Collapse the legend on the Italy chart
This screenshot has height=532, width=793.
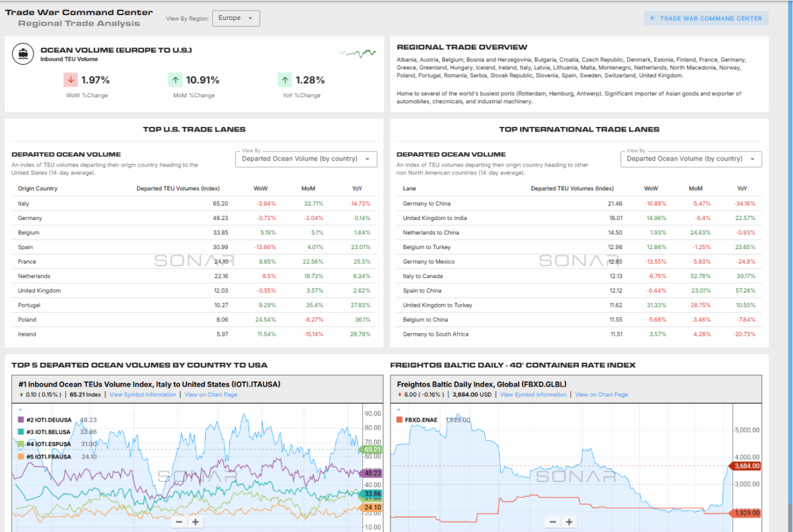click(x=19, y=410)
